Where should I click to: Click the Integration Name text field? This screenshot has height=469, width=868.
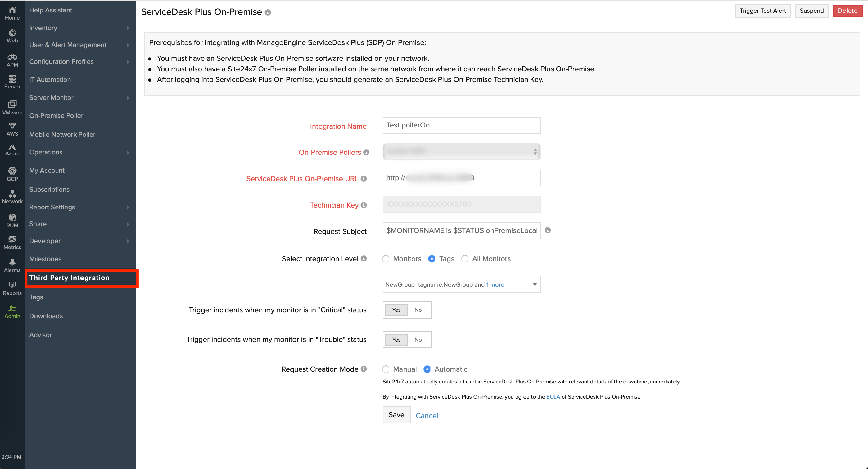coord(461,125)
